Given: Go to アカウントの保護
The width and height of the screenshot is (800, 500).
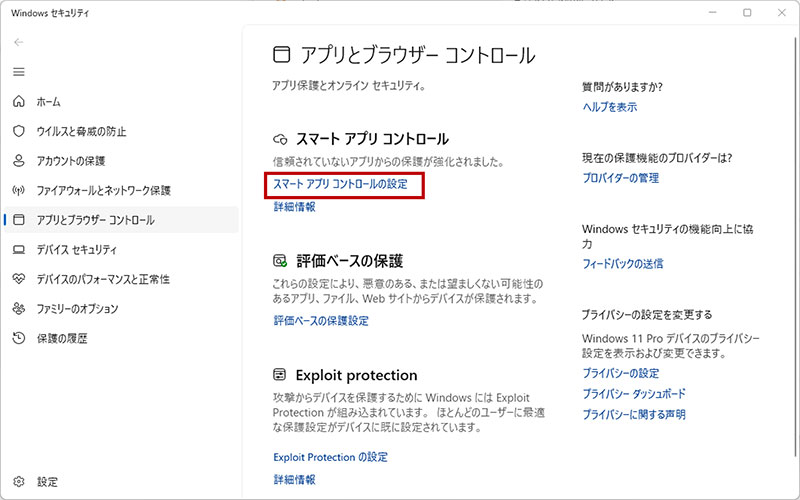Looking at the screenshot, I should pos(70,161).
